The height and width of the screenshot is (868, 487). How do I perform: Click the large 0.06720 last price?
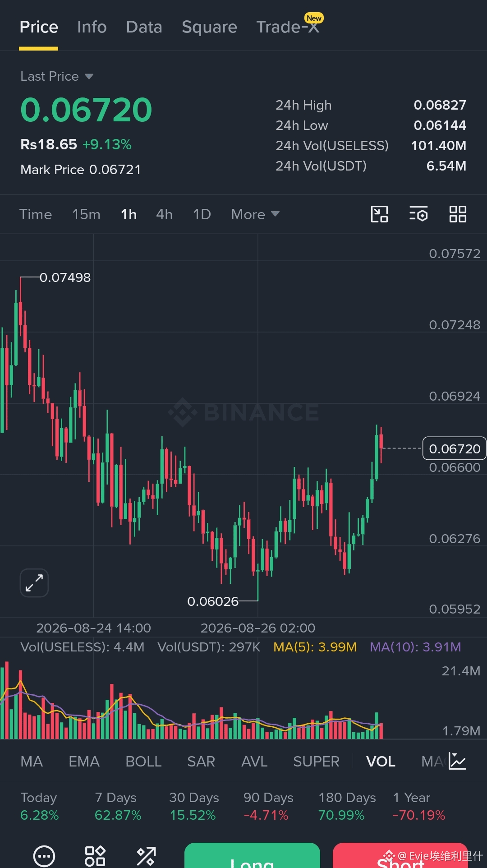[x=86, y=110]
